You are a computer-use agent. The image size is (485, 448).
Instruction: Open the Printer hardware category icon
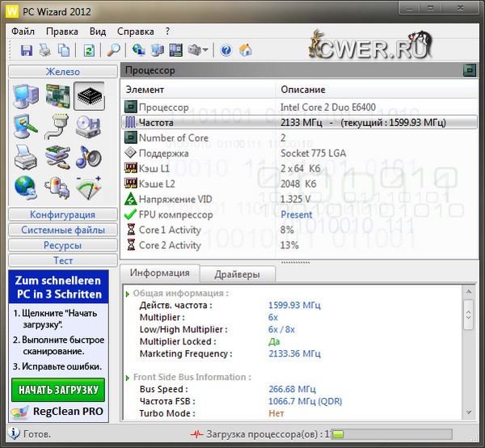25,156
